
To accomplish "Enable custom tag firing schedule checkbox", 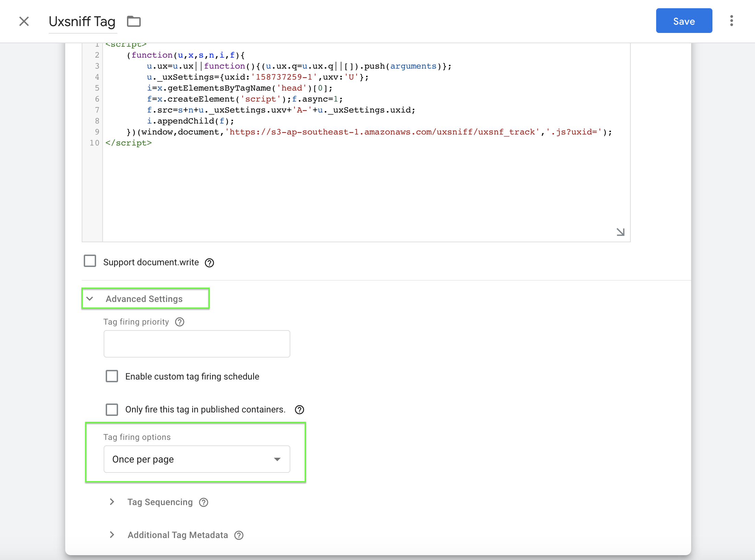I will (112, 376).
